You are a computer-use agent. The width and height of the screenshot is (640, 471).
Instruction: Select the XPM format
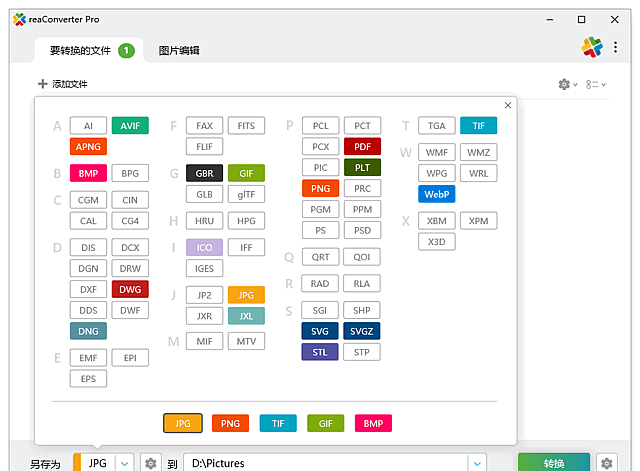(478, 221)
